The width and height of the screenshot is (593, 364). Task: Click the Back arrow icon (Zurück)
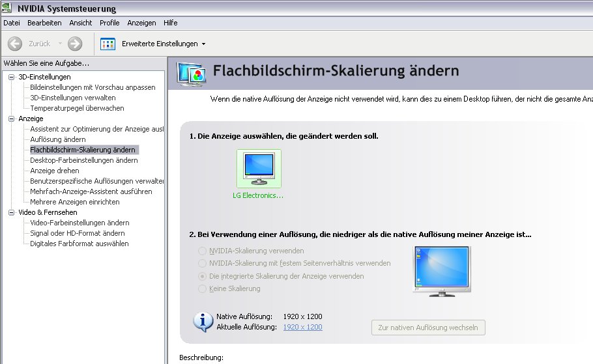pos(15,44)
